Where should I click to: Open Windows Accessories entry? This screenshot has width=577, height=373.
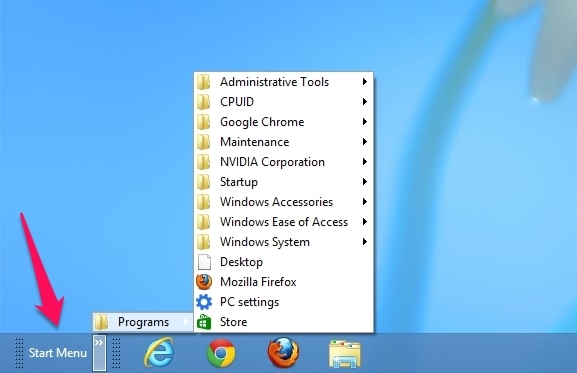point(284,202)
